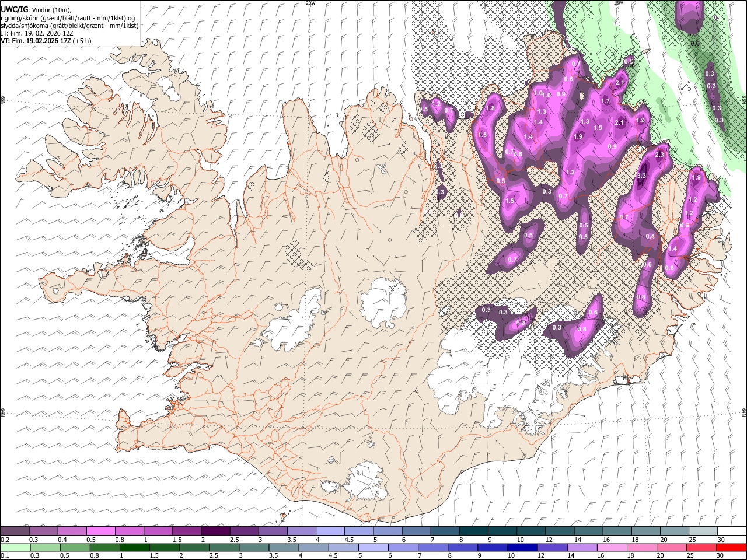This screenshot has width=747, height=560.
Task: Click the '0.1' label on the rain scale
Action: click(x=5, y=556)
